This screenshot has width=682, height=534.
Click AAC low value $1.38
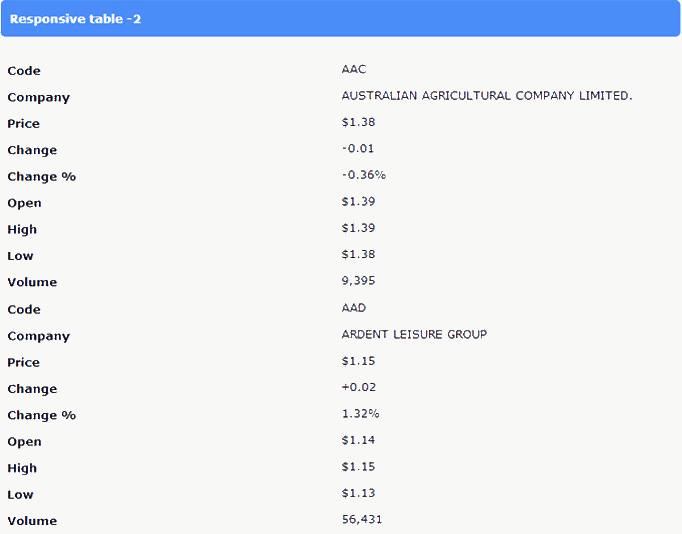[x=358, y=254]
